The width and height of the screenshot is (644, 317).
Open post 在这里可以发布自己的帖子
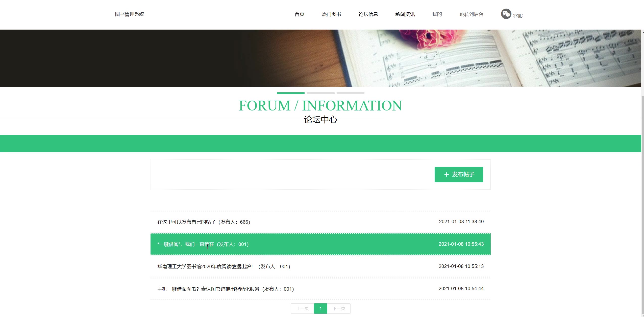tap(204, 222)
